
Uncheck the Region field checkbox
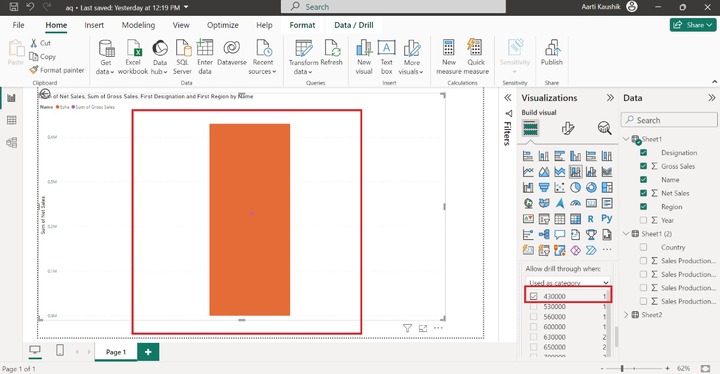coord(643,207)
